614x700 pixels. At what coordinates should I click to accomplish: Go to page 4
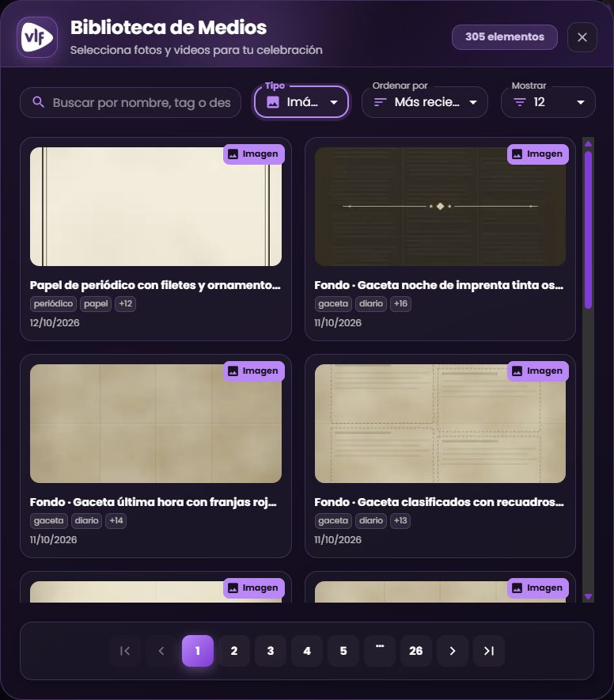[x=307, y=651]
